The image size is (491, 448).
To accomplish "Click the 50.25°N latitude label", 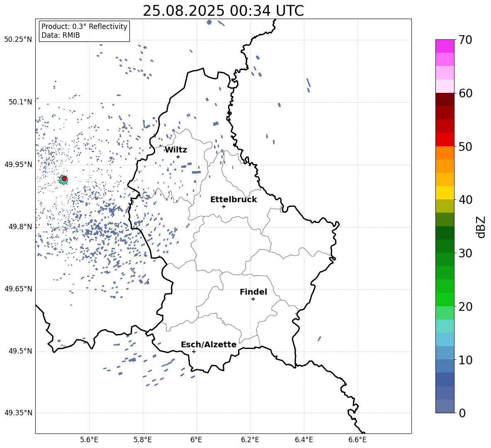I will click(x=18, y=40).
